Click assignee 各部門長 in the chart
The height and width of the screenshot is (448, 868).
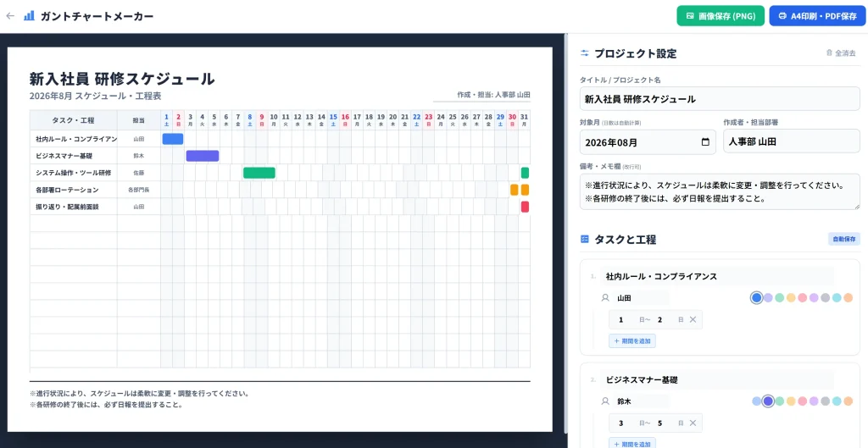(138, 190)
